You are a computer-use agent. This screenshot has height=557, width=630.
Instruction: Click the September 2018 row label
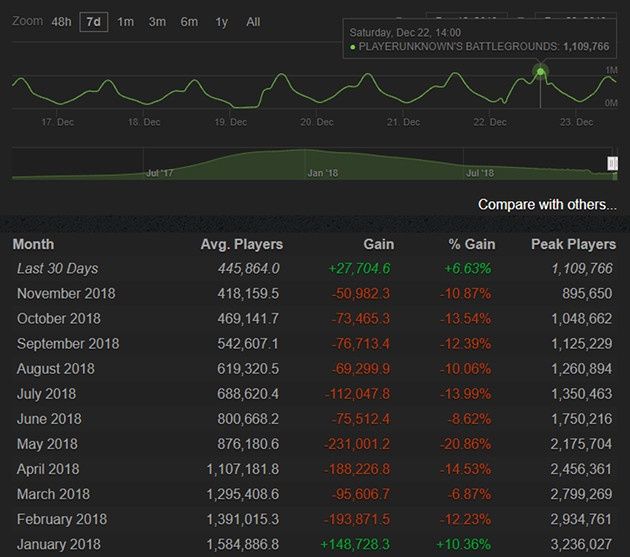[x=68, y=344]
